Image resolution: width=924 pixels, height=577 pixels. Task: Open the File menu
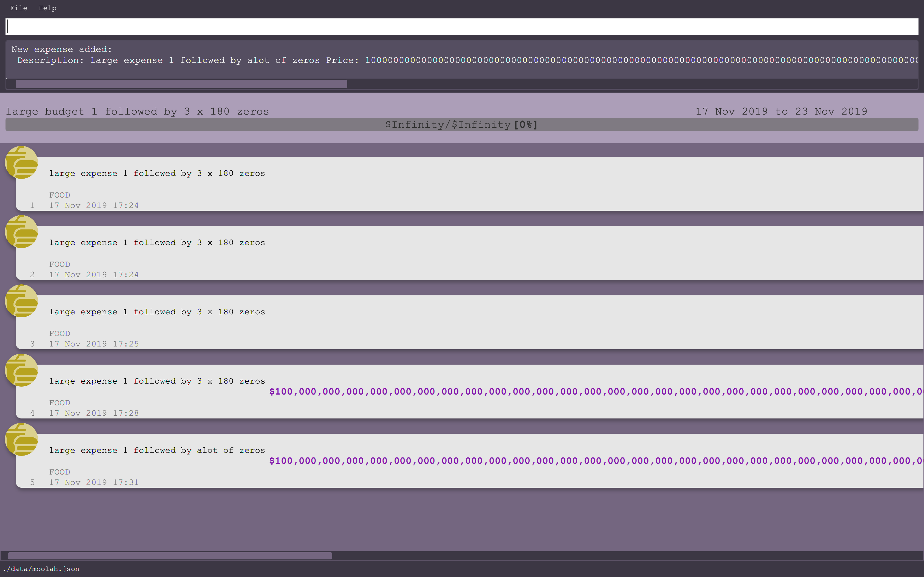(x=18, y=8)
